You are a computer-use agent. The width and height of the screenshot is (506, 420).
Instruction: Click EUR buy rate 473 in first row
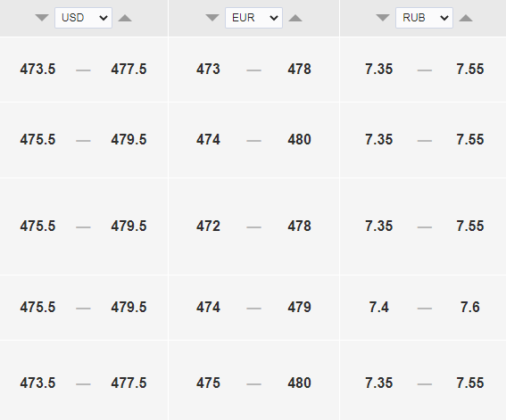coord(208,69)
